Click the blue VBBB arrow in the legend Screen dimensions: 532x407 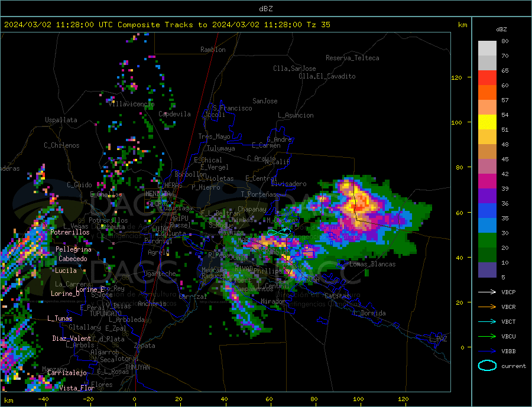[x=487, y=351]
